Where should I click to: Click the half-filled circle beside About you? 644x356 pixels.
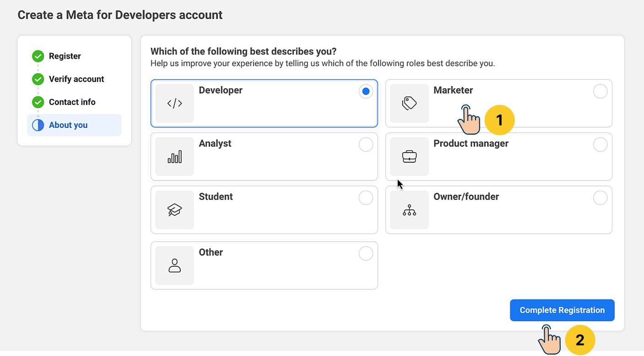pos(38,125)
